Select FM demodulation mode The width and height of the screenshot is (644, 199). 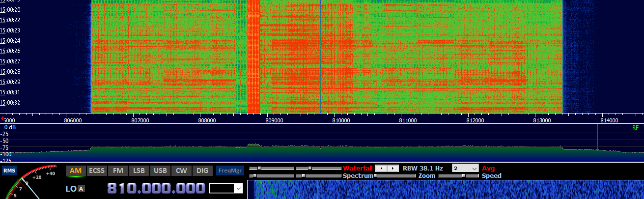pos(118,171)
